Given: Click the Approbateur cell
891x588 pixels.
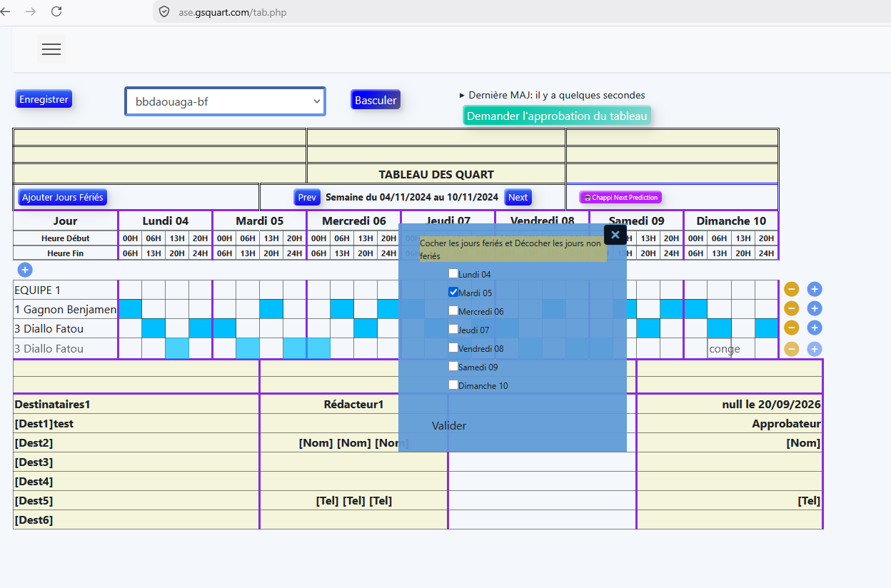Looking at the screenshot, I should pos(730,423).
